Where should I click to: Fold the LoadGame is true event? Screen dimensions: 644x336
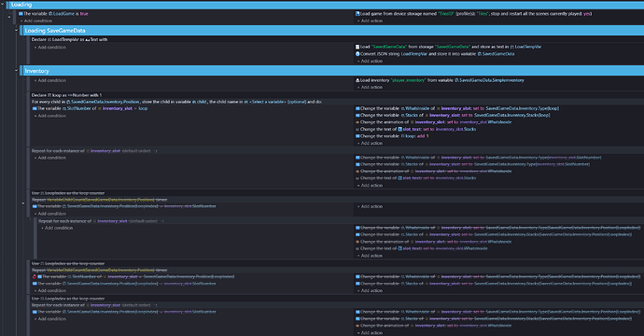pos(9,17)
